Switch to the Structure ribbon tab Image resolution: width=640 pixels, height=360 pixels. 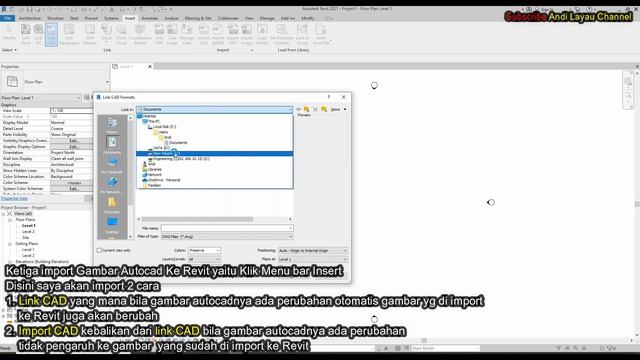coord(55,18)
